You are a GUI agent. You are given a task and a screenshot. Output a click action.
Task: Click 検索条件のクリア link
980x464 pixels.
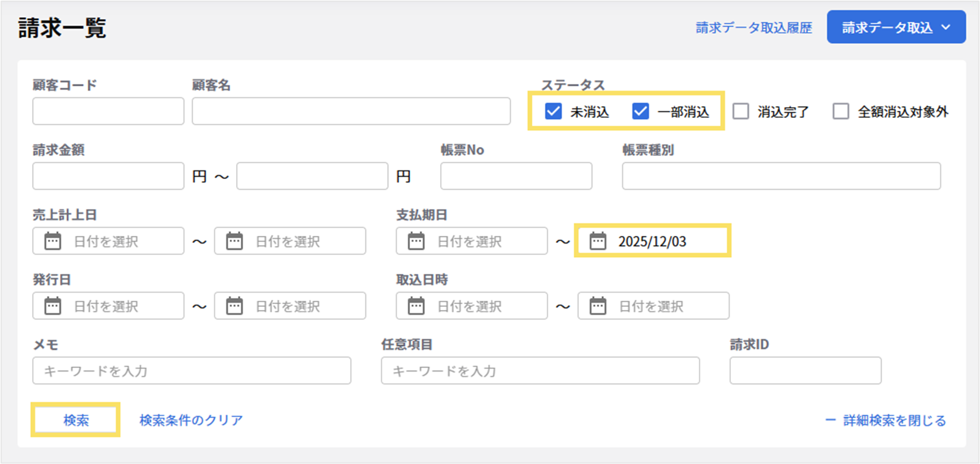pos(191,420)
